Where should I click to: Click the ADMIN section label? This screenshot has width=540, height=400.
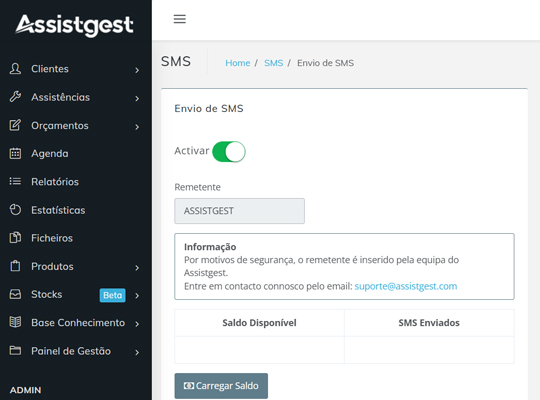25,390
